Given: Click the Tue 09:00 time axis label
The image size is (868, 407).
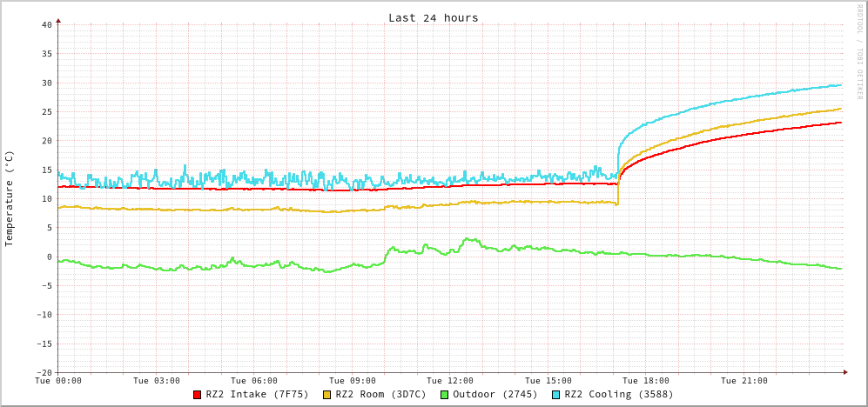Looking at the screenshot, I should click(353, 381).
